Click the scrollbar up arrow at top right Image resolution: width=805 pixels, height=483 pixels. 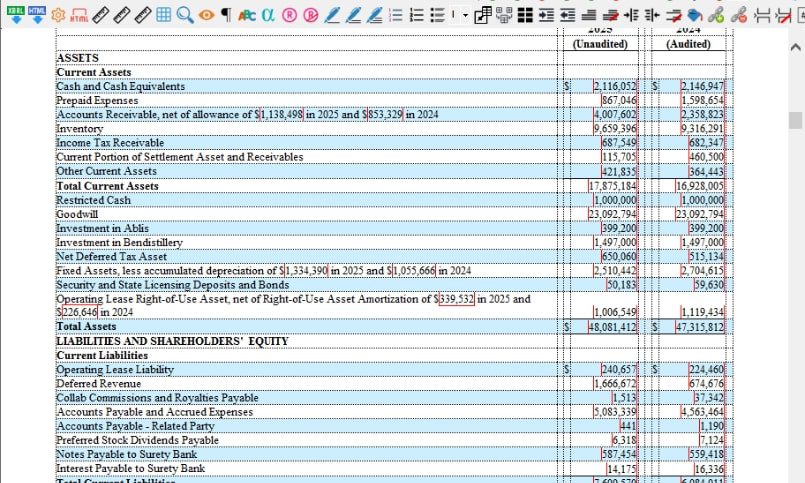(x=796, y=47)
